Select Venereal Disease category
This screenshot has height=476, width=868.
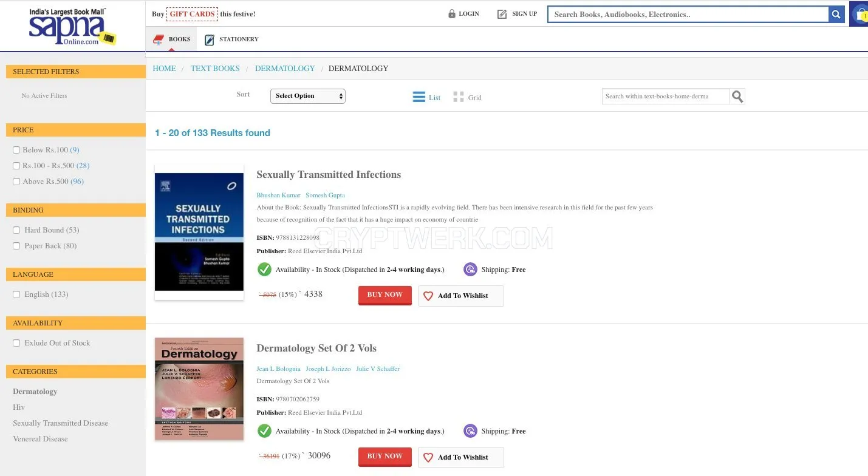(x=40, y=439)
